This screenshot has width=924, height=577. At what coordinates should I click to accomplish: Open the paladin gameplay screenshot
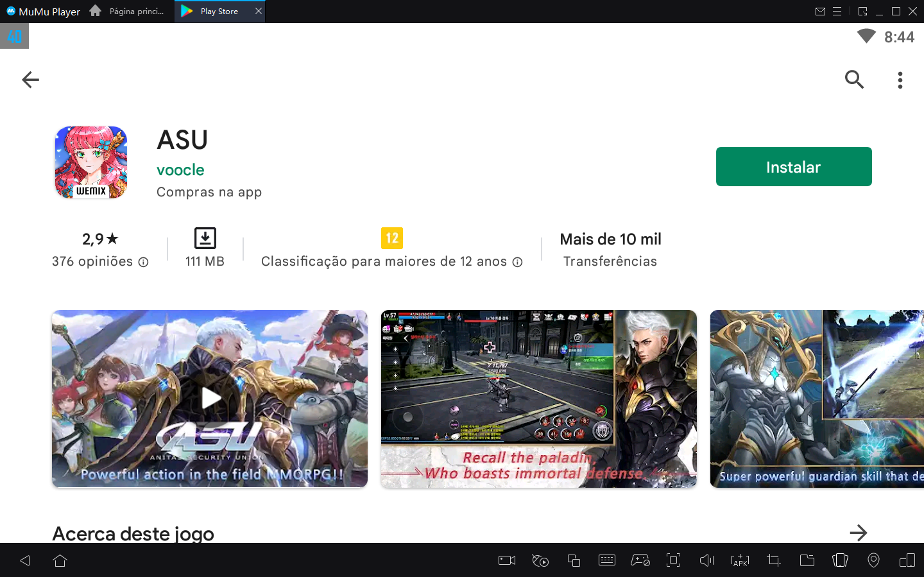[539, 399]
